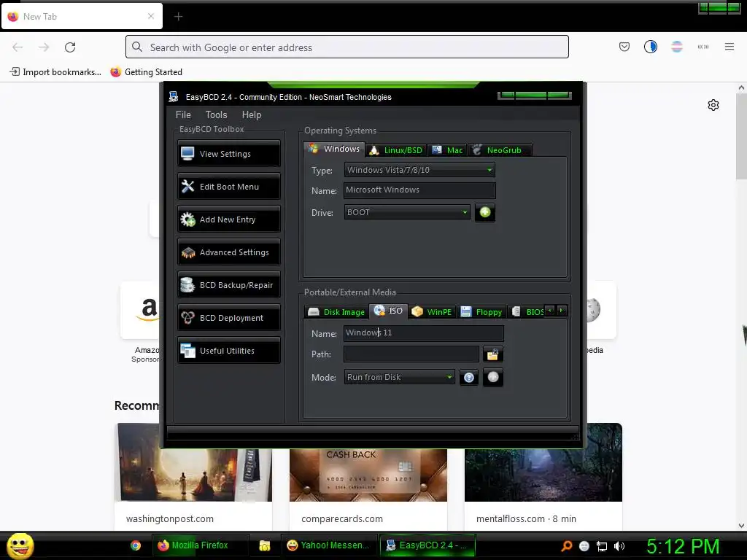Open the Help menu in EasyBCD
This screenshot has width=747, height=560.
tap(252, 114)
